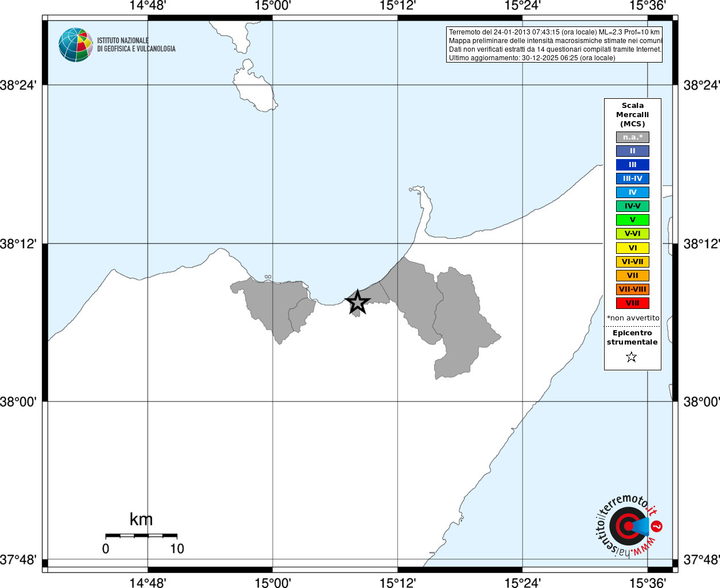The image size is (720, 588).
Task: Click the left axis label 37°48'
Action: tap(18, 559)
